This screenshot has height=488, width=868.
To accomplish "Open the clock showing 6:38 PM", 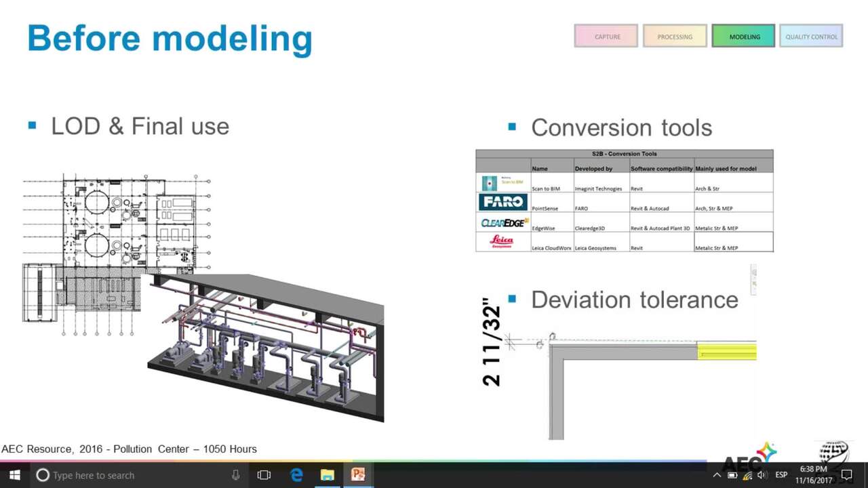I will (x=813, y=475).
